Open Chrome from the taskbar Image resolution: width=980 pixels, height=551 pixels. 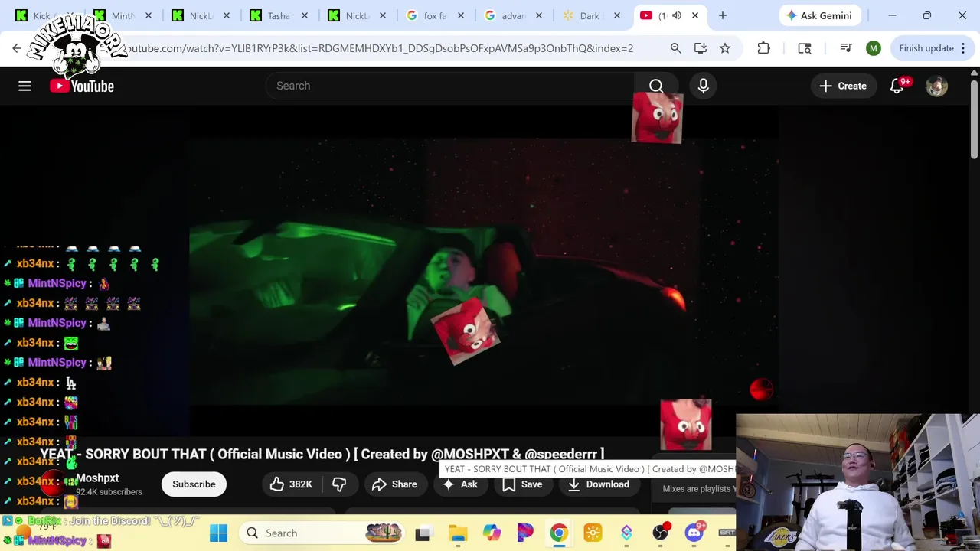click(x=559, y=533)
